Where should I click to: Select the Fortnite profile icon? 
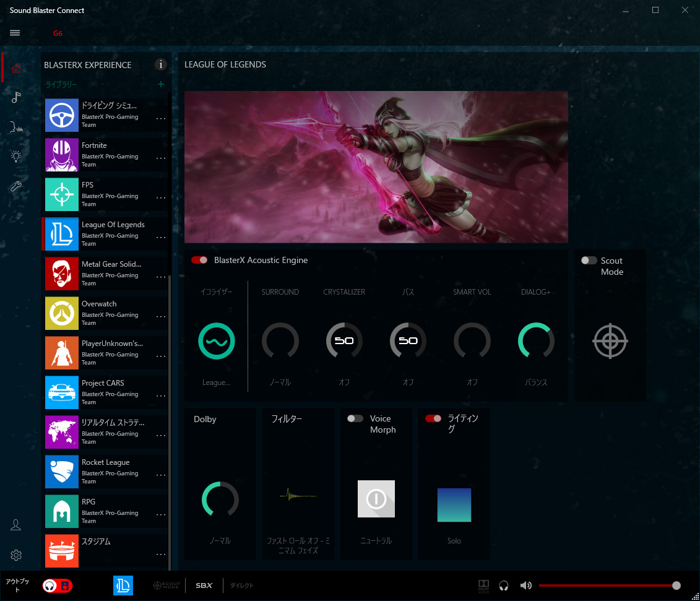click(62, 155)
